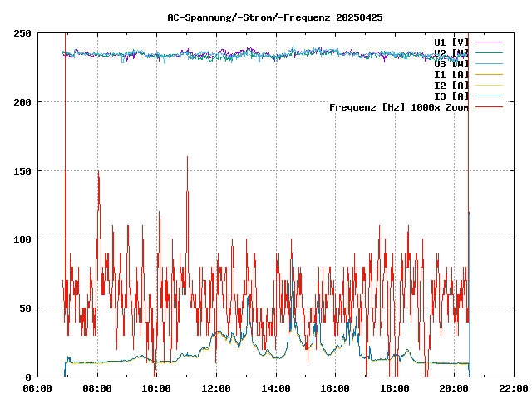Select the 18:00 x-axis time label
Viewport: 532px width, 399px height.
tap(395, 388)
